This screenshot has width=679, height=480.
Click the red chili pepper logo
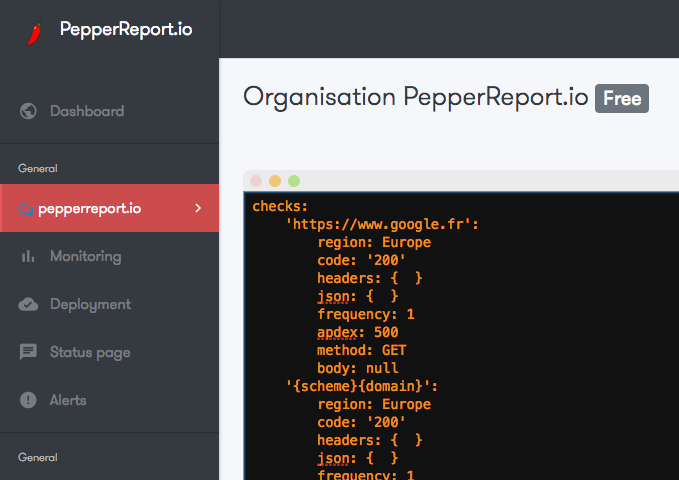point(34,33)
